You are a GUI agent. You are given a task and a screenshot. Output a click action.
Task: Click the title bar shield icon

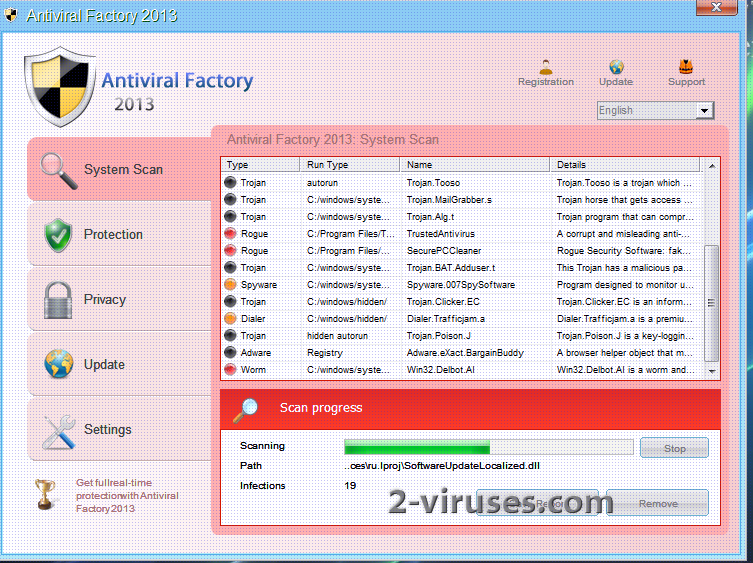(x=11, y=15)
